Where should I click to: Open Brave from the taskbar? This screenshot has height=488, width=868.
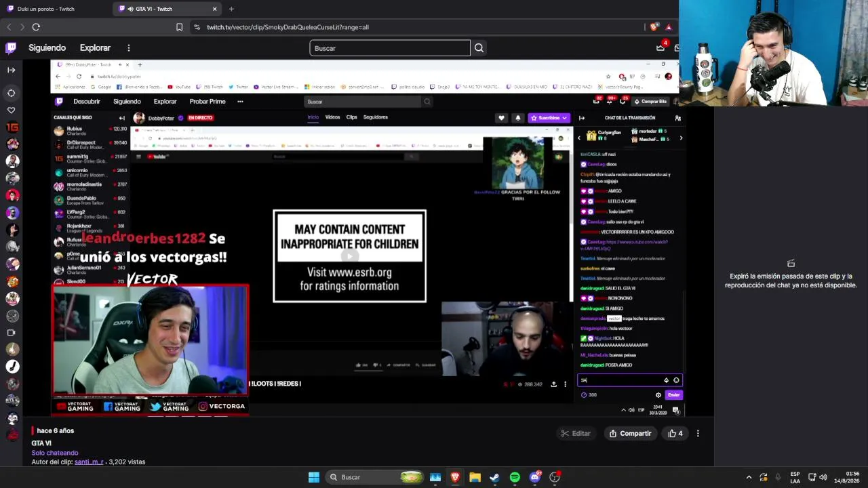tap(455, 477)
